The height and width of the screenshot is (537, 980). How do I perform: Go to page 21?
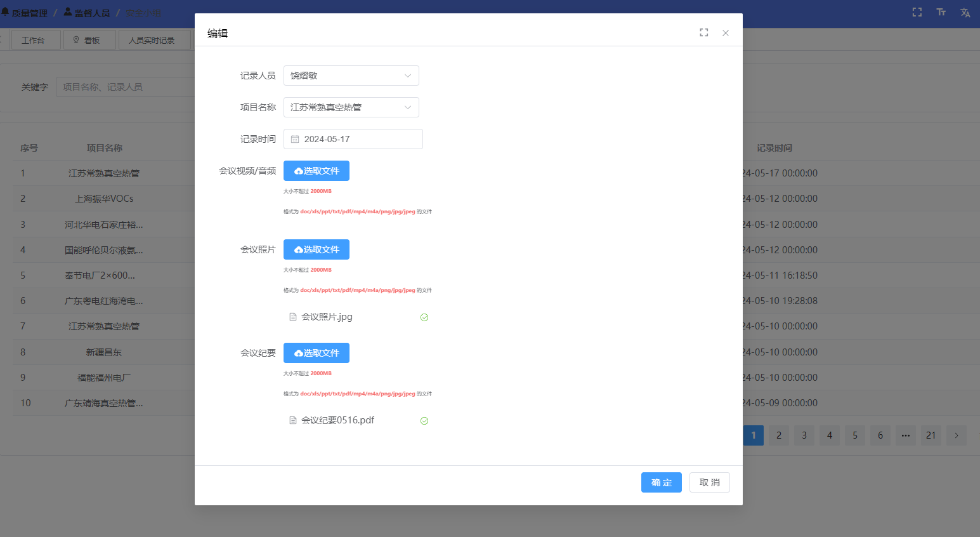931,435
